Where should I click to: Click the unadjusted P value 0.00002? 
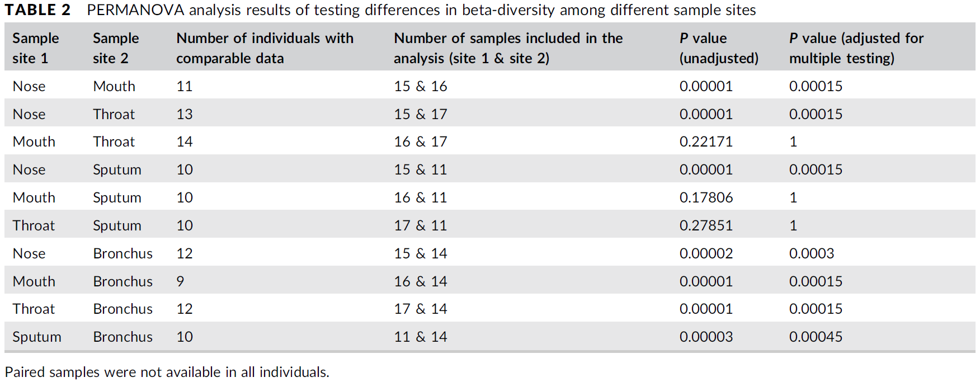click(x=706, y=254)
